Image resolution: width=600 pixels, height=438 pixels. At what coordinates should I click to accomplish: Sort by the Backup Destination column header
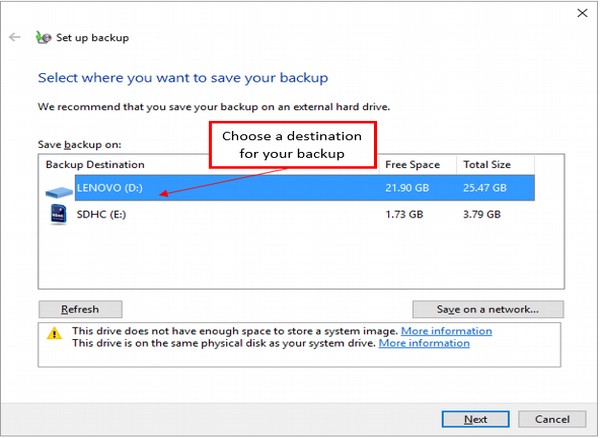tap(96, 164)
